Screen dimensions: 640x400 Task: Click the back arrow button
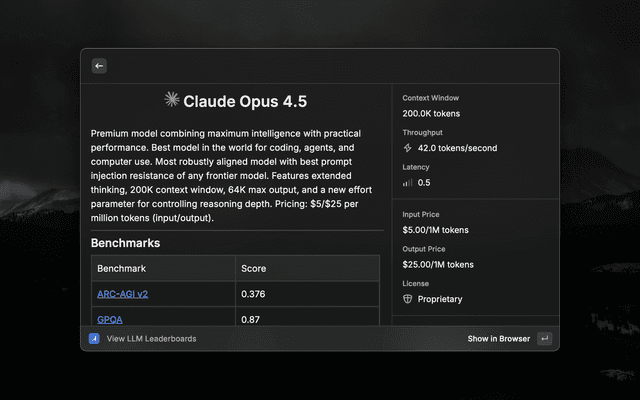[x=99, y=66]
